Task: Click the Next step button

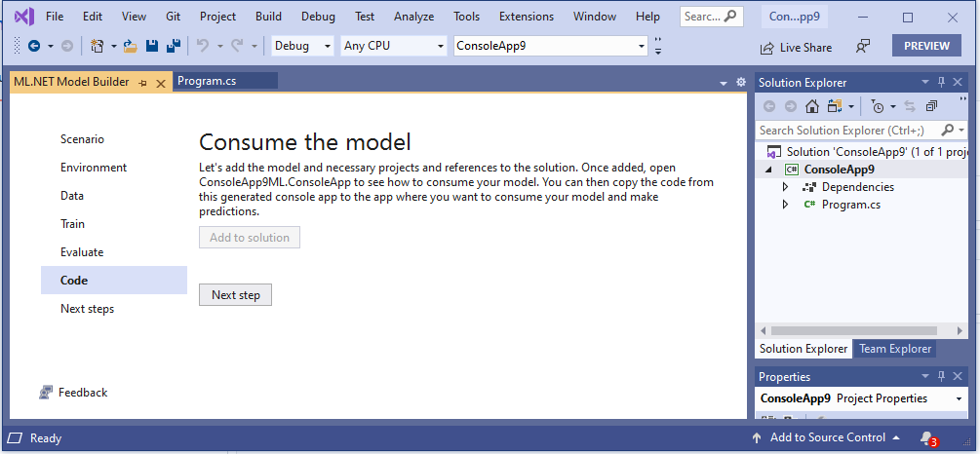Action: pos(236,295)
